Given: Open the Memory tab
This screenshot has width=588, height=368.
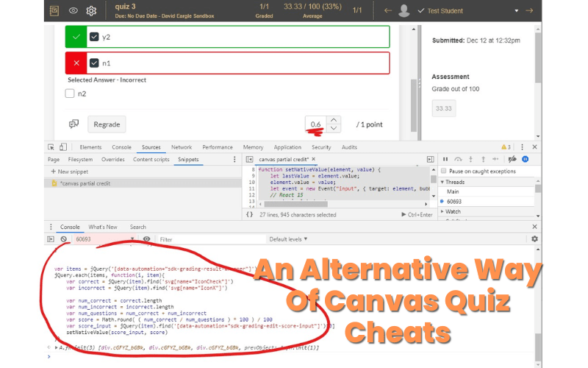Looking at the screenshot, I should 253,147.
